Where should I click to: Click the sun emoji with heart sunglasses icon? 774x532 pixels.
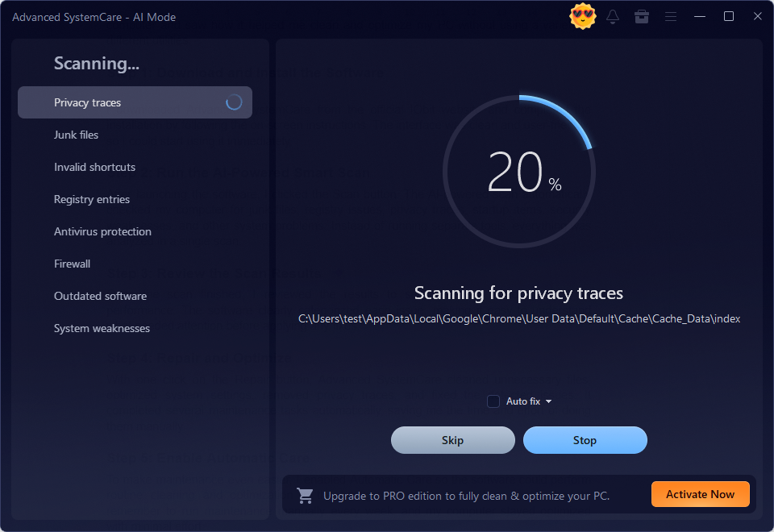(582, 16)
